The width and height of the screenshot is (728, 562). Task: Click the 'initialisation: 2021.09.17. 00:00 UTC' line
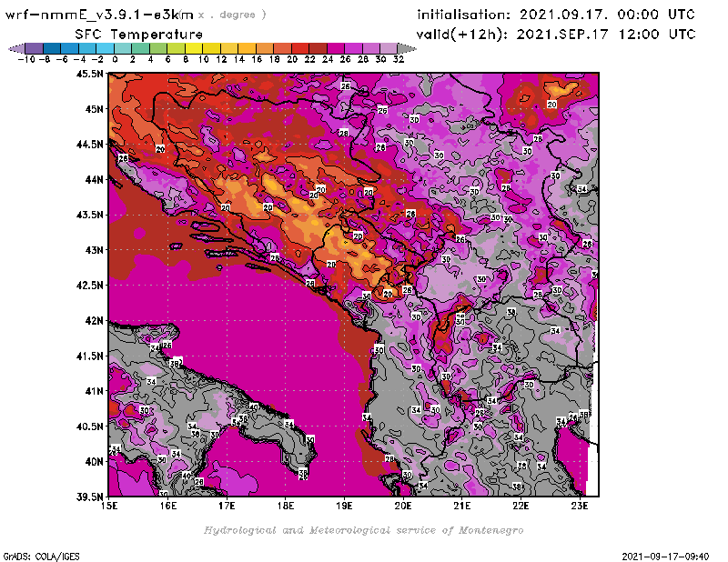click(x=556, y=15)
